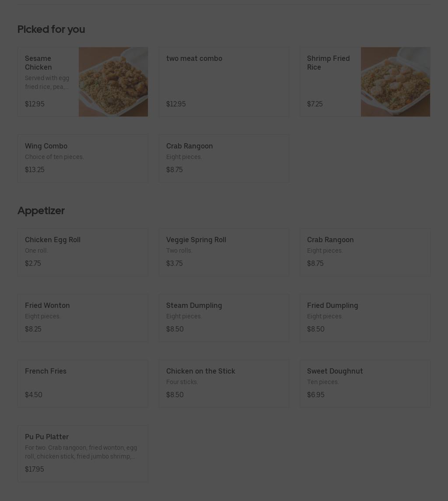Open Fried Dumpling item card

(365, 318)
